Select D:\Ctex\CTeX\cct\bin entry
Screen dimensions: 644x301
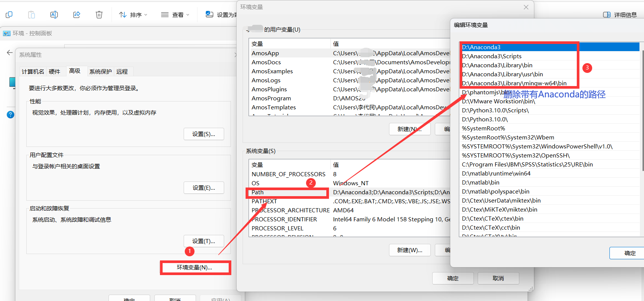(x=550, y=228)
